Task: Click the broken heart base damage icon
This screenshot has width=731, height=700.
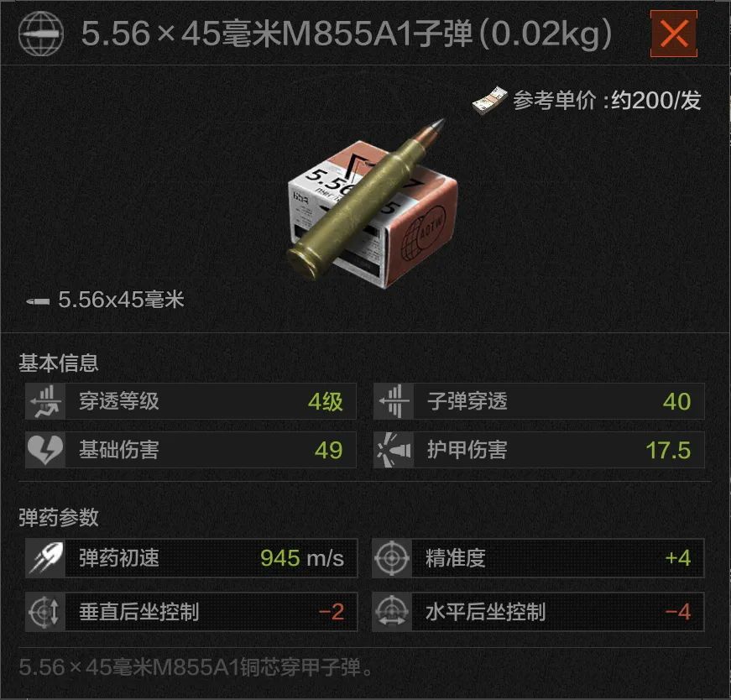Action: pos(45,450)
